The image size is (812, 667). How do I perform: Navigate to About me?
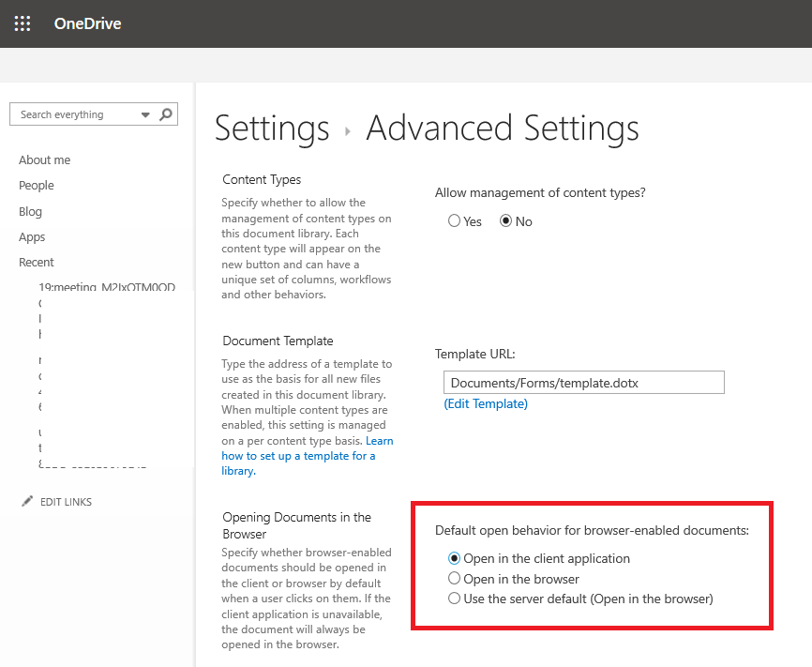(x=44, y=159)
